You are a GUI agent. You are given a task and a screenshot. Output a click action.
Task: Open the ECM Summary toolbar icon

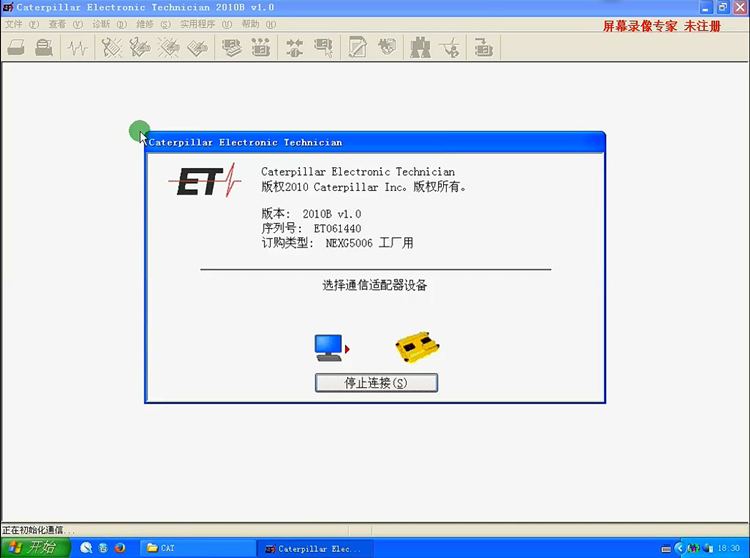click(232, 48)
